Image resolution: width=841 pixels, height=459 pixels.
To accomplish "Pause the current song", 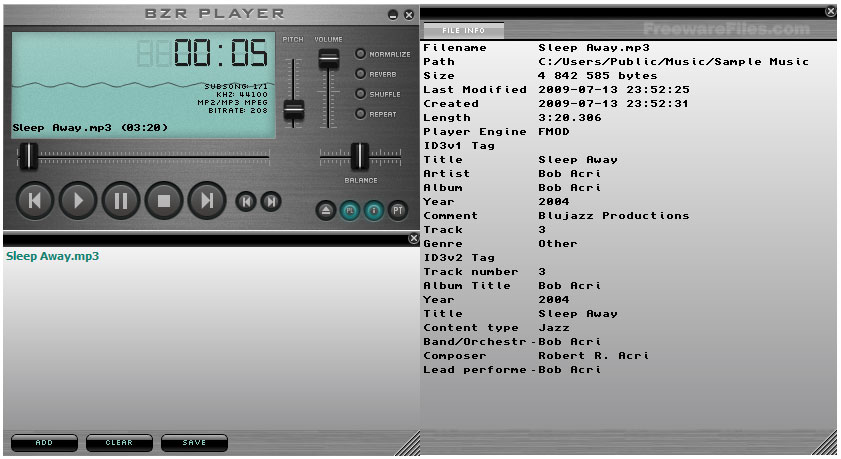I will point(121,201).
